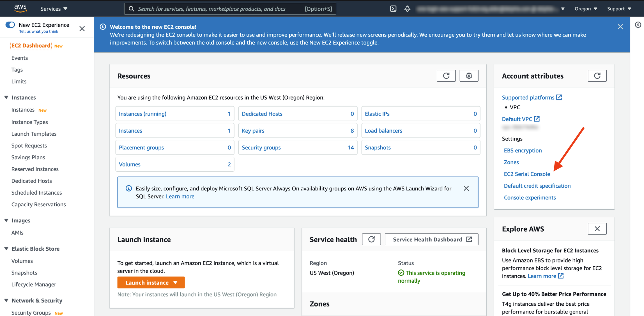644x316 pixels.
Task: Focus the top services search field
Action: point(230,9)
